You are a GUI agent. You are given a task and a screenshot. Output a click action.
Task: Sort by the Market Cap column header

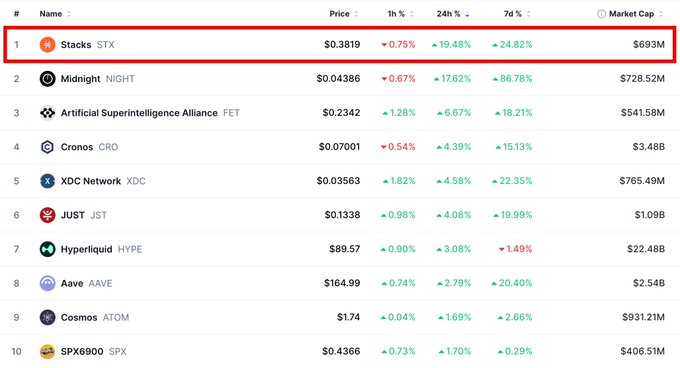point(636,14)
